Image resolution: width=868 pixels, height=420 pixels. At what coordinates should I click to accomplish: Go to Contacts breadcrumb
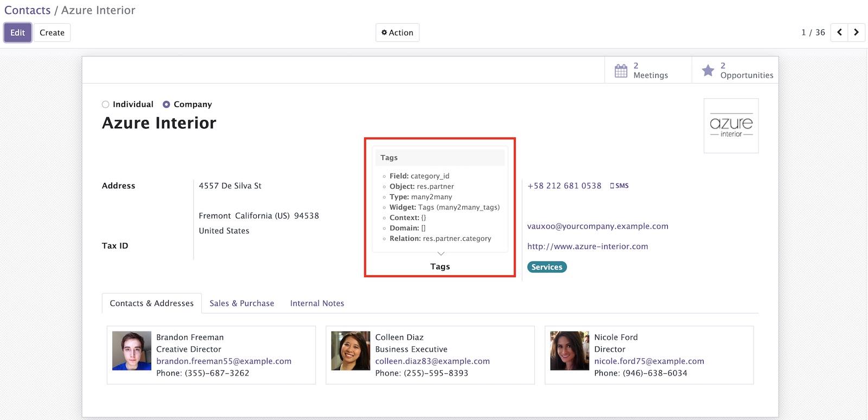point(27,10)
